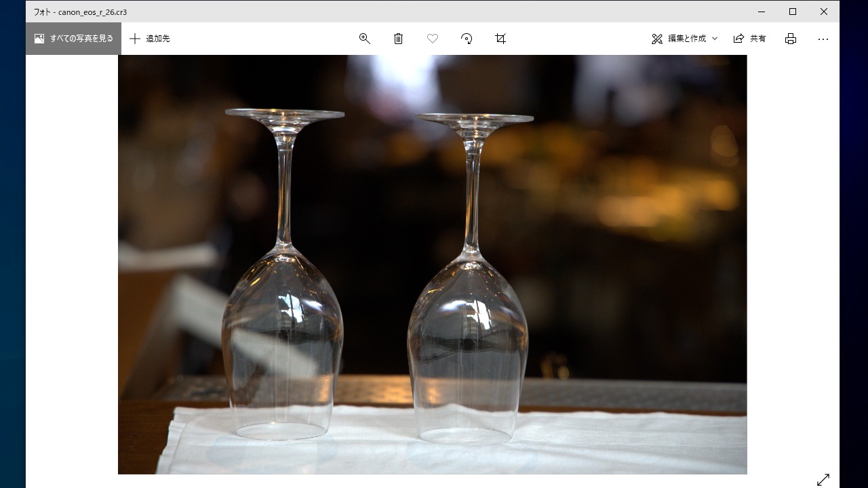Expand the '編集と作成' dropdown menu
The width and height of the screenshot is (868, 488).
pos(684,39)
